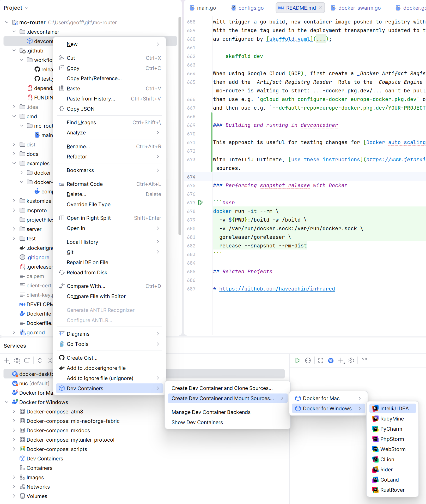Expand Docker-compose: atm8 node
The width and height of the screenshot is (426, 504).
tap(14, 412)
